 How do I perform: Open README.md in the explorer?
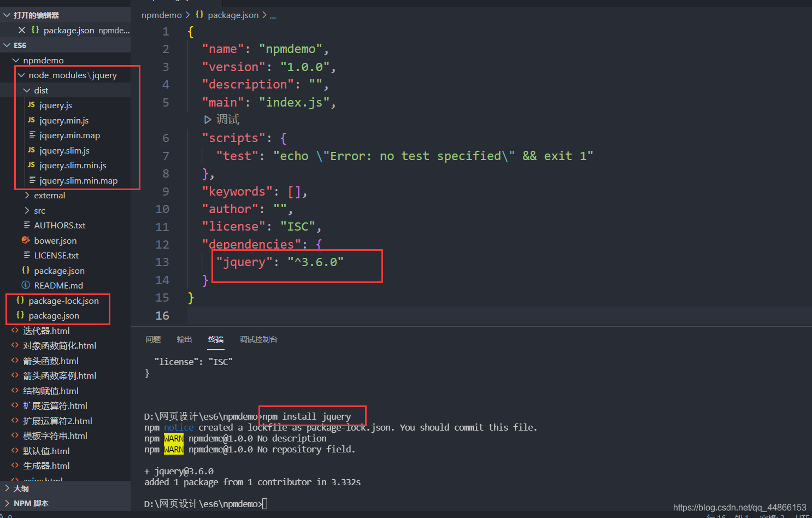coord(58,285)
